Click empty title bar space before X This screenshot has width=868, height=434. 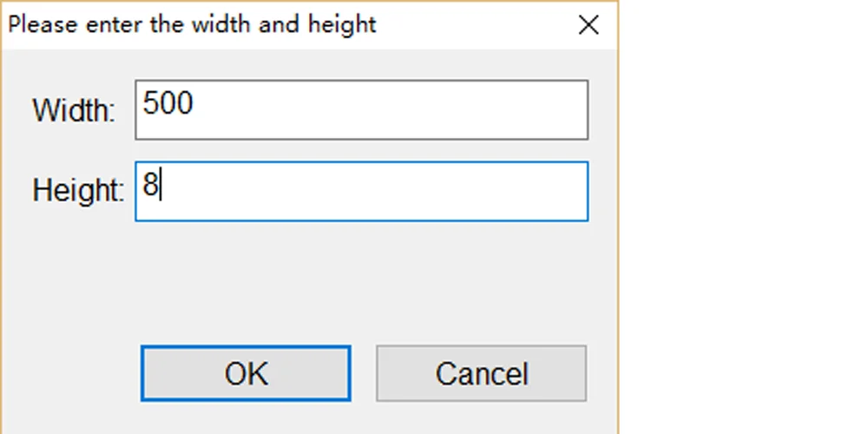(x=477, y=24)
